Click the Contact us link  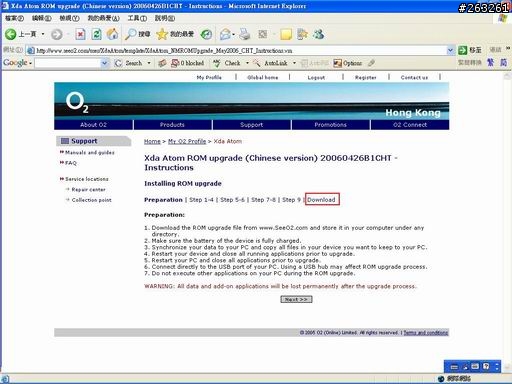click(x=414, y=77)
